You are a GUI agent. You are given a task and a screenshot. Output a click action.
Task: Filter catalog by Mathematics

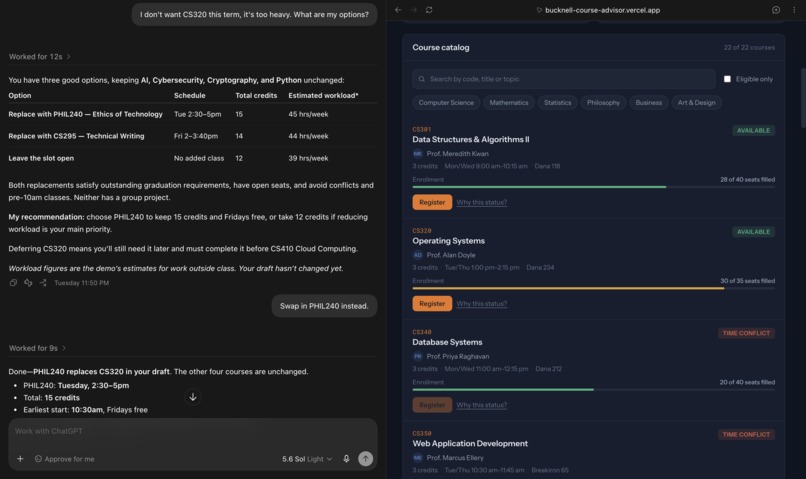(x=509, y=103)
